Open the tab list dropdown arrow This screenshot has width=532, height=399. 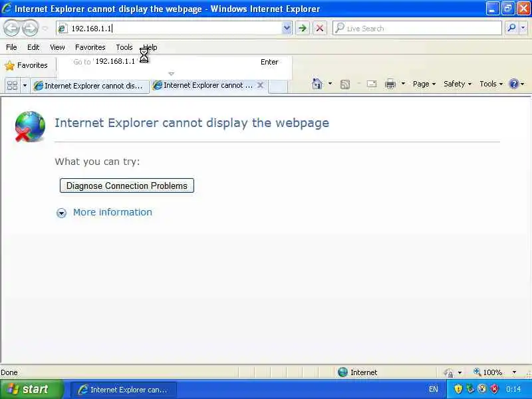pyautogui.click(x=25, y=85)
